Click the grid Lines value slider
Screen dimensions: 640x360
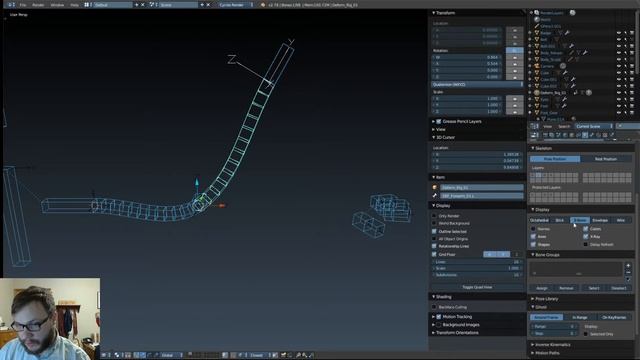point(477,262)
